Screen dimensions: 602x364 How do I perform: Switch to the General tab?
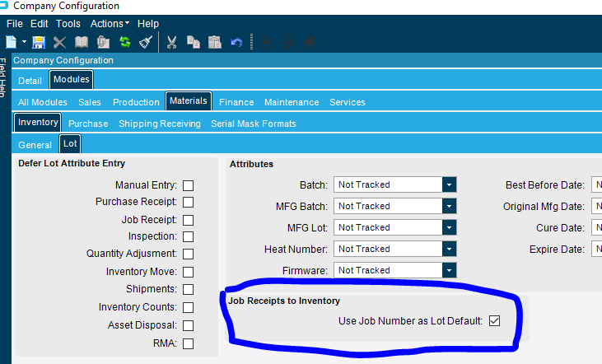pos(35,145)
